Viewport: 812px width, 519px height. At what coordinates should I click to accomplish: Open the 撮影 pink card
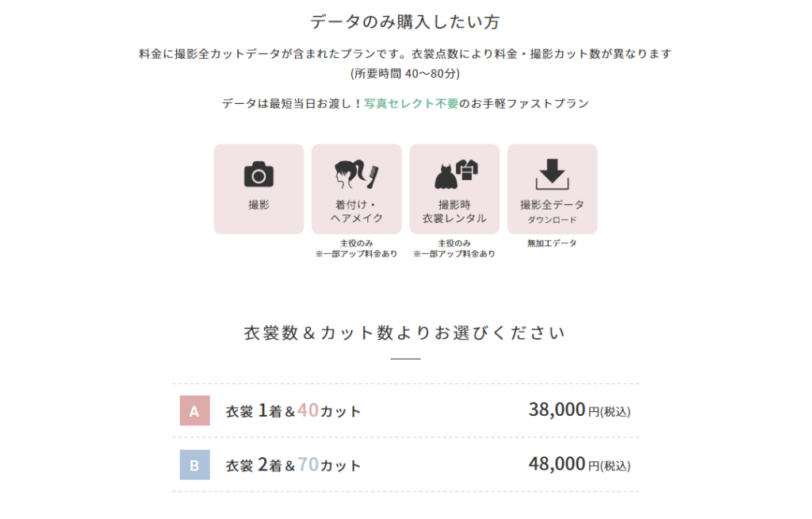tap(259, 189)
